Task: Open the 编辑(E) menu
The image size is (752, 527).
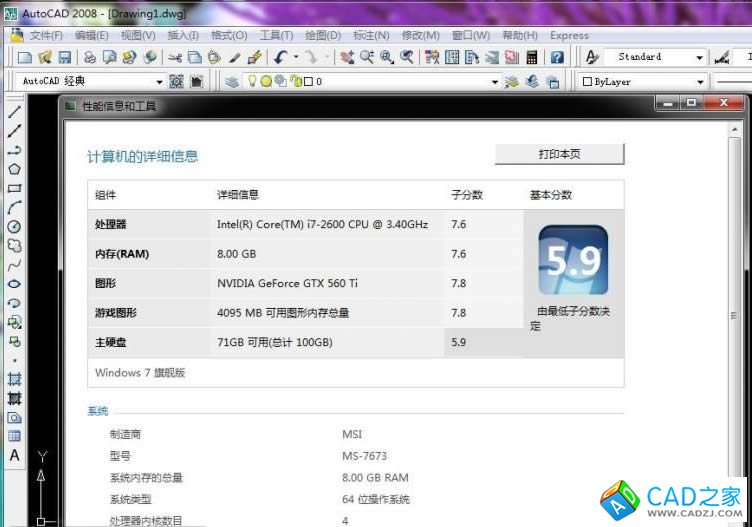Action: click(x=92, y=36)
